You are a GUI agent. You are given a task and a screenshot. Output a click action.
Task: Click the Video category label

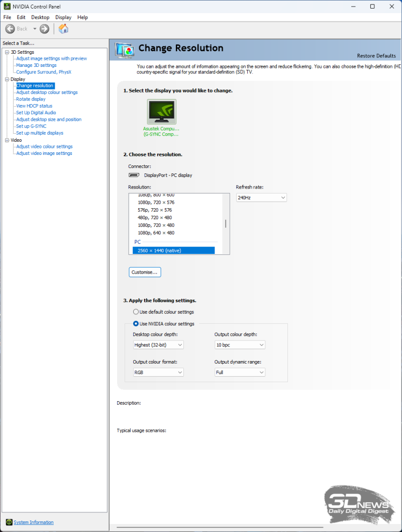click(x=16, y=140)
